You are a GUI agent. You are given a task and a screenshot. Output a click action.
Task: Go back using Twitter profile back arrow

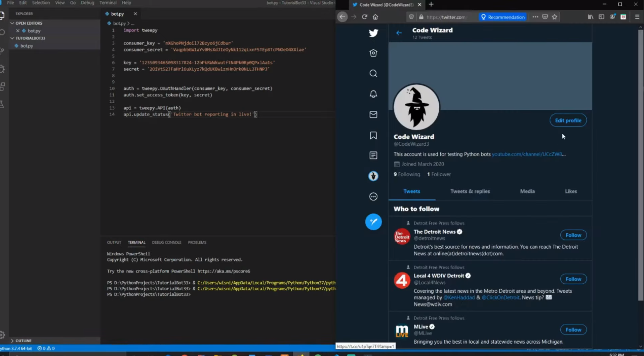click(399, 33)
